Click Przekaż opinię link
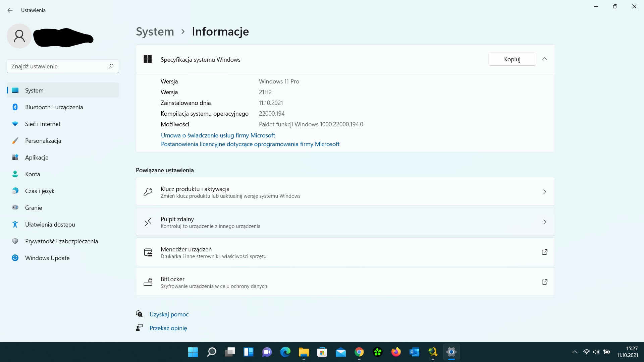Screen dimensions: 644x362 (168, 328)
